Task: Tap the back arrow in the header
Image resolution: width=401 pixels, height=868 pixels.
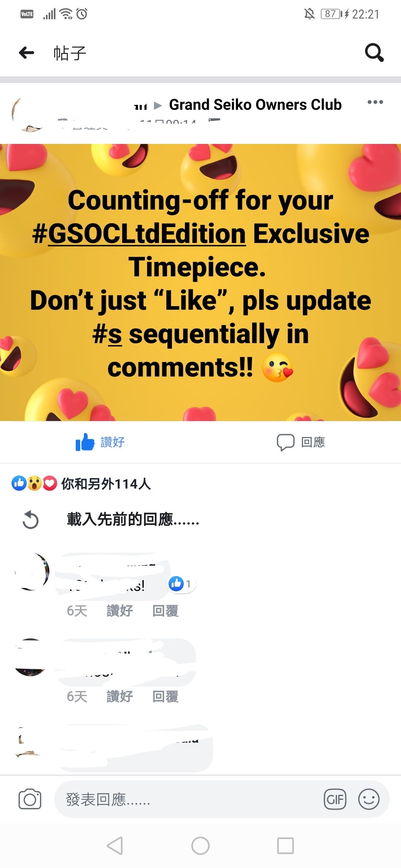Action: click(x=26, y=53)
